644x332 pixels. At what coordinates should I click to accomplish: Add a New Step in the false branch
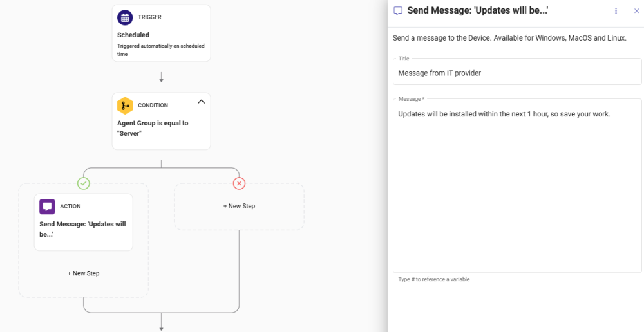(x=239, y=206)
